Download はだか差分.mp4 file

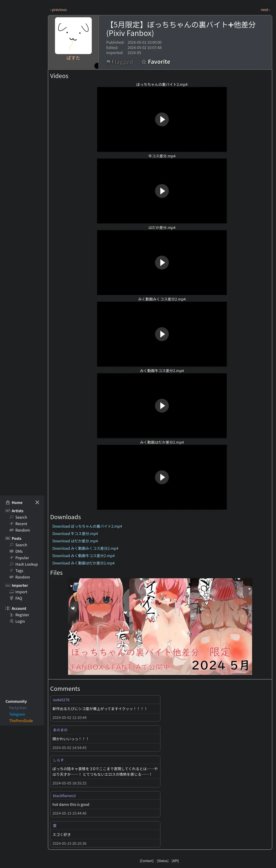pos(75,541)
